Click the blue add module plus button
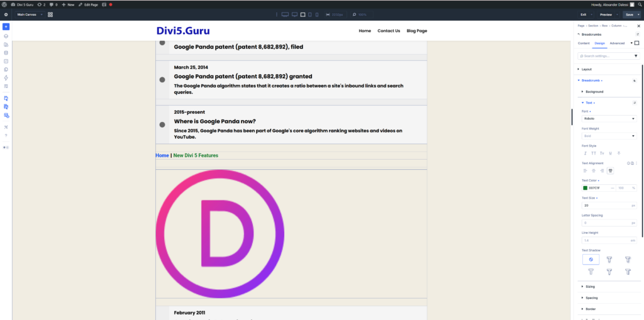The image size is (644, 320). 6,26
